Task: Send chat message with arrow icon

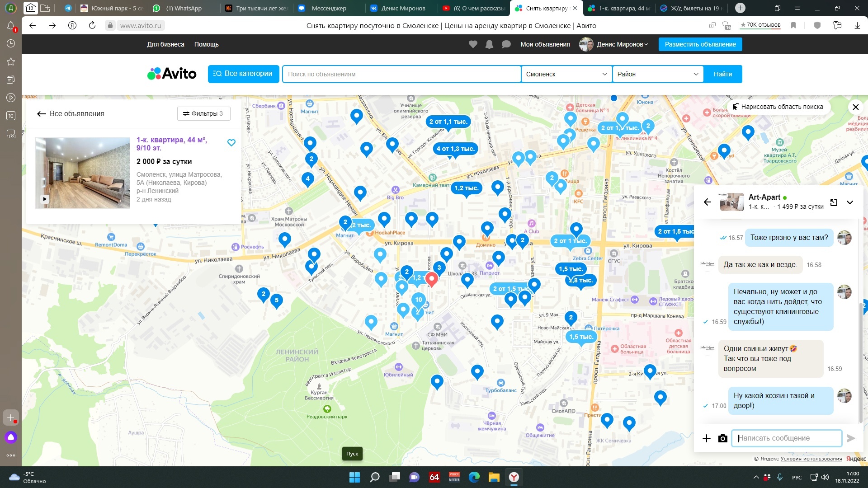Action: coord(850,438)
